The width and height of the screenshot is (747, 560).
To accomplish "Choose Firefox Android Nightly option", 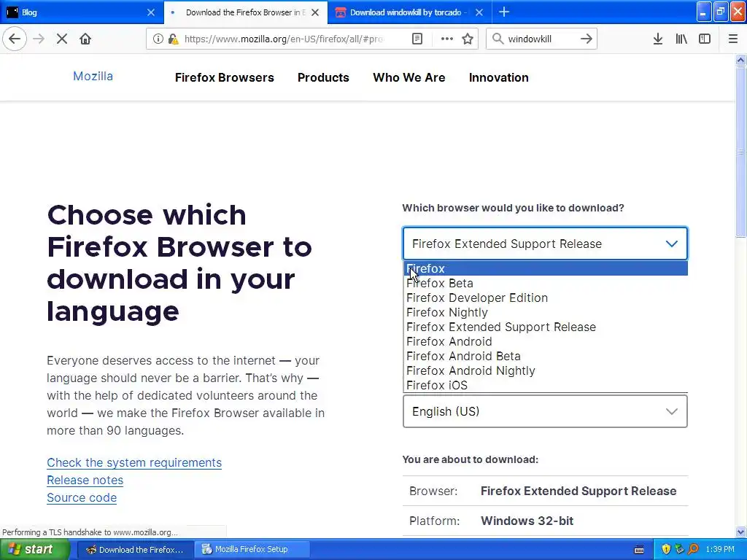I will coord(546,370).
